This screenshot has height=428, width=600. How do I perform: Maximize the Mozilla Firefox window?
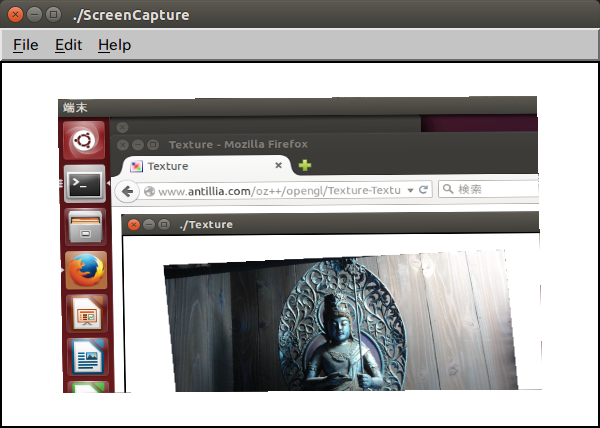[153, 145]
